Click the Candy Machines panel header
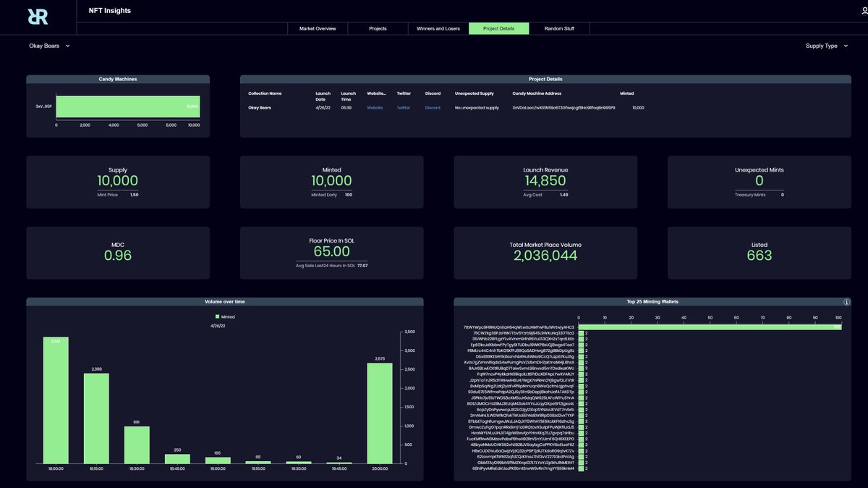 118,79
